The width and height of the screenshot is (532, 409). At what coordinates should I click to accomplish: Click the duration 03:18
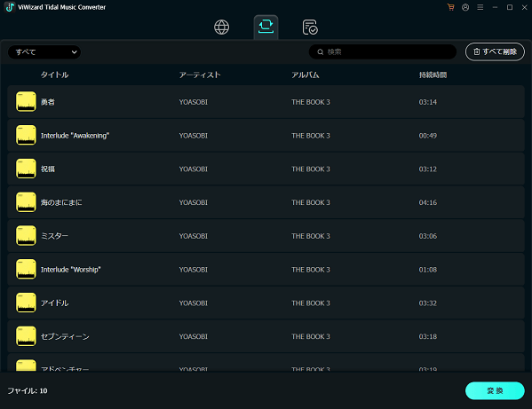pos(428,336)
